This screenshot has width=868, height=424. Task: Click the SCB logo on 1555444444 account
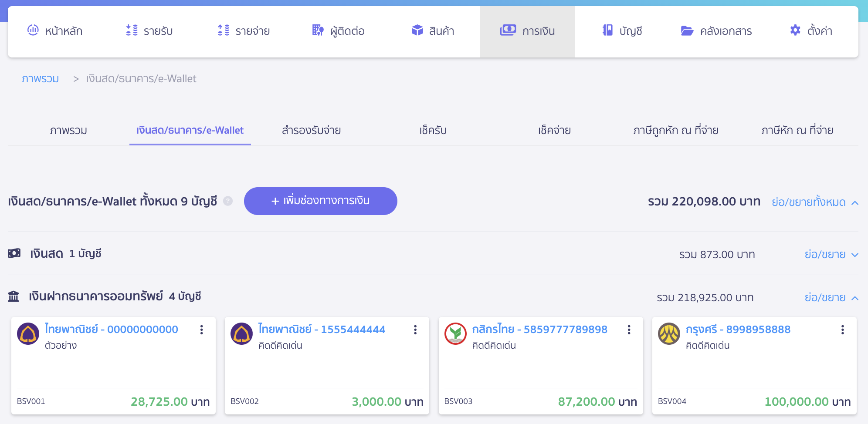[242, 334]
